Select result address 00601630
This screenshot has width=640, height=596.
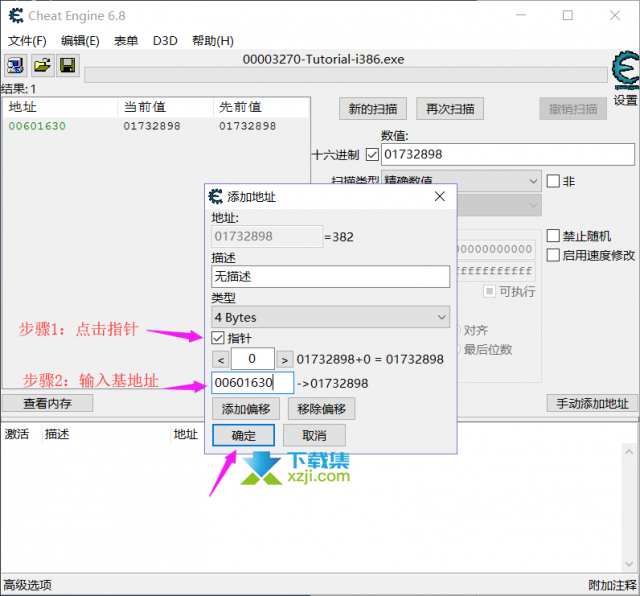tap(37, 126)
